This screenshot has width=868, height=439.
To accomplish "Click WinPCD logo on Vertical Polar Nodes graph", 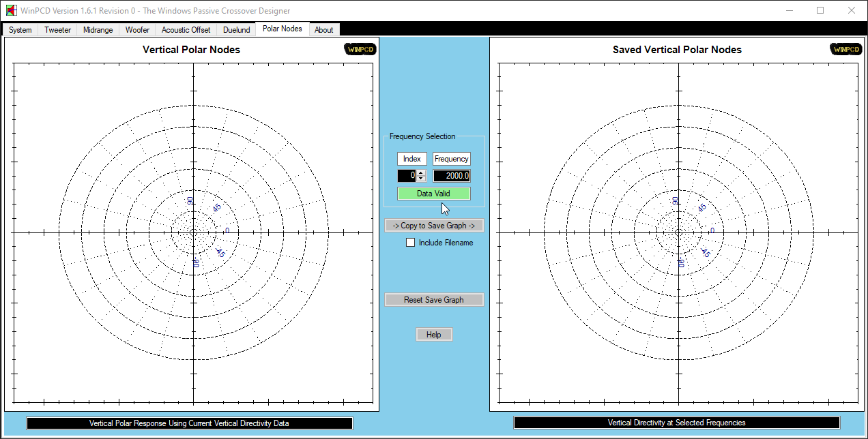I will [360, 49].
